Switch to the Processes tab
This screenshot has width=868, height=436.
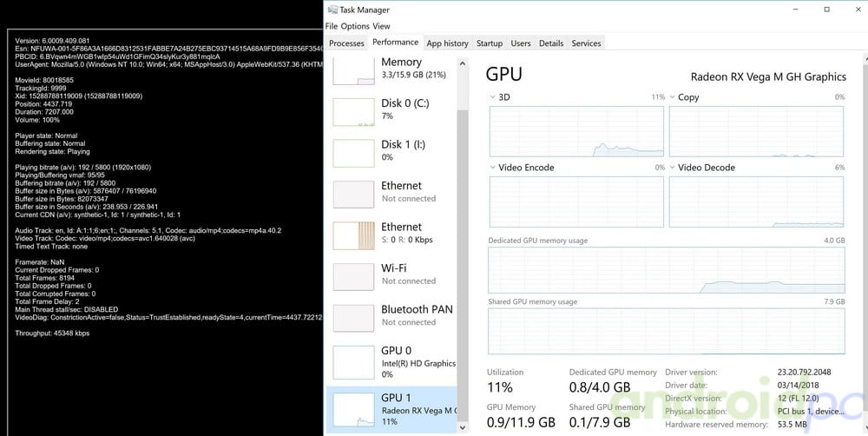point(346,43)
